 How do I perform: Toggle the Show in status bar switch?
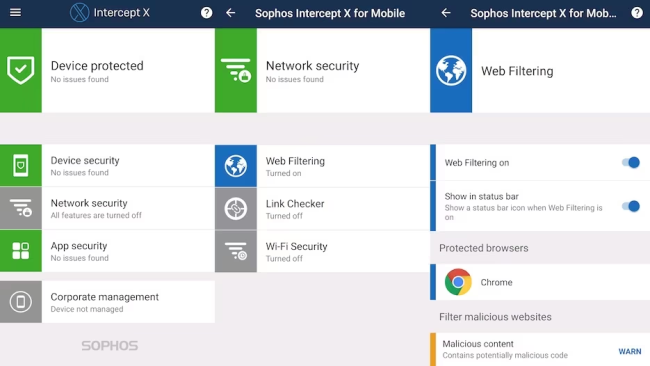pos(631,206)
